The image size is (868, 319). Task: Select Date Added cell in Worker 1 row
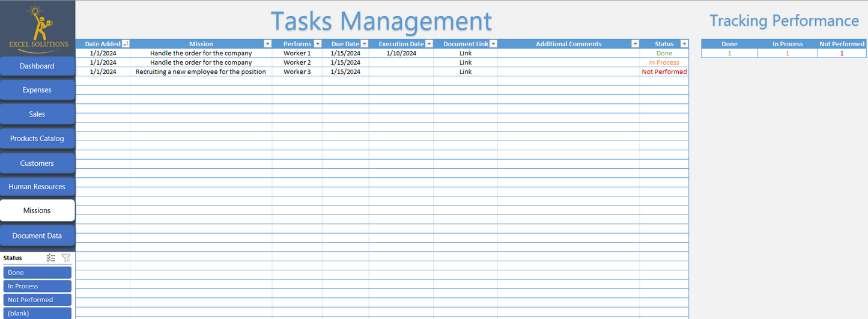[x=103, y=53]
